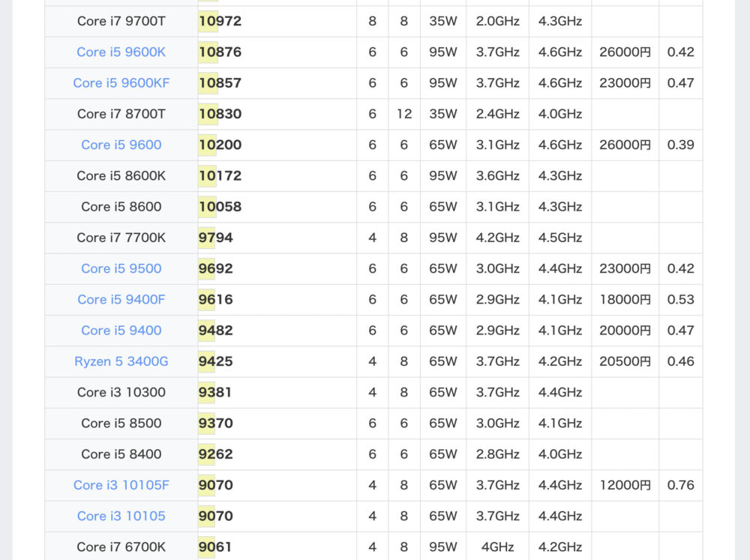Screen dimensions: 750x560
Task: Open the Core i3 10105F link
Action: pyautogui.click(x=121, y=485)
